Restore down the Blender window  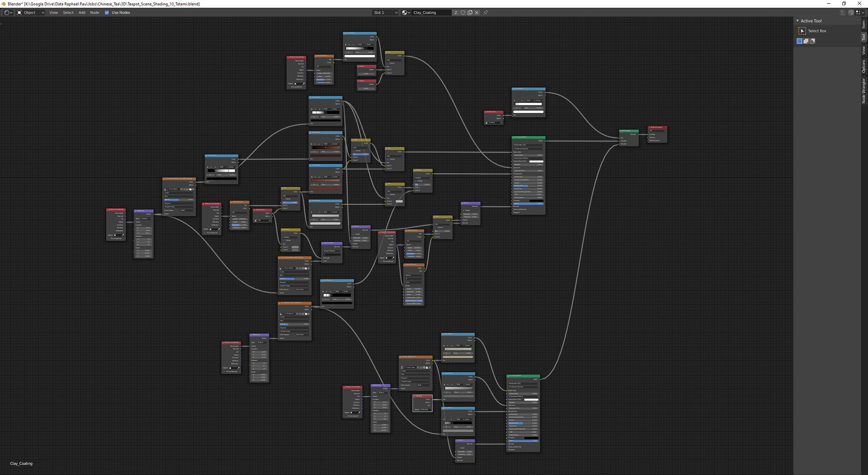(x=844, y=4)
